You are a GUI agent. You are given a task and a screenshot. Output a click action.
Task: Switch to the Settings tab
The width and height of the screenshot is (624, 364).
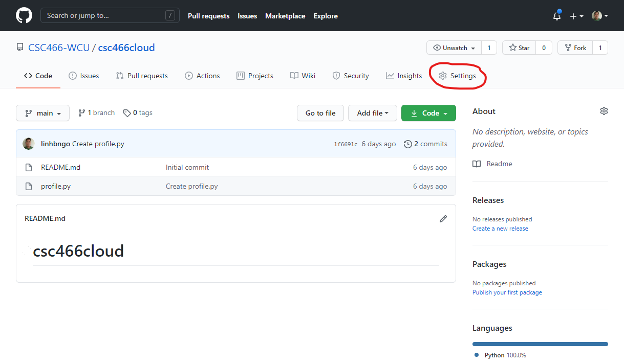click(x=458, y=76)
